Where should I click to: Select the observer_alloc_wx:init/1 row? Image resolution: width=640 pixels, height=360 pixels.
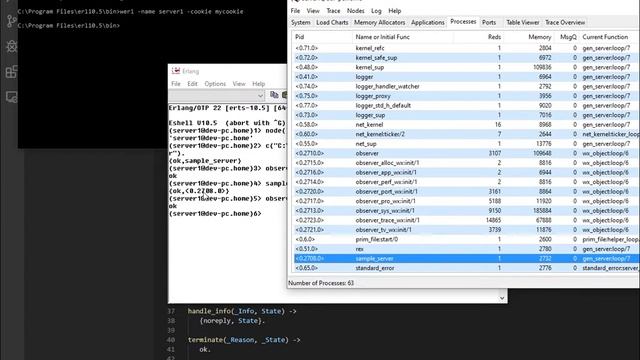(x=466, y=163)
